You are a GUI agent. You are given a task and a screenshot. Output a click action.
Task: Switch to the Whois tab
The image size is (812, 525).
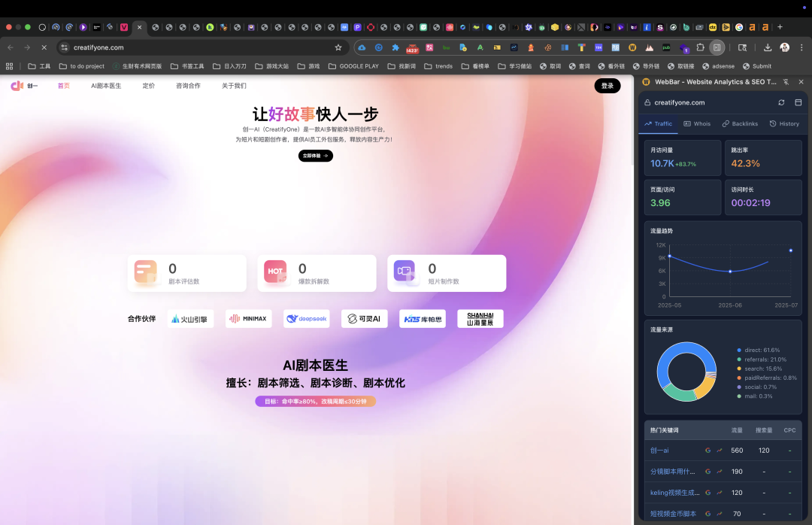pos(697,124)
